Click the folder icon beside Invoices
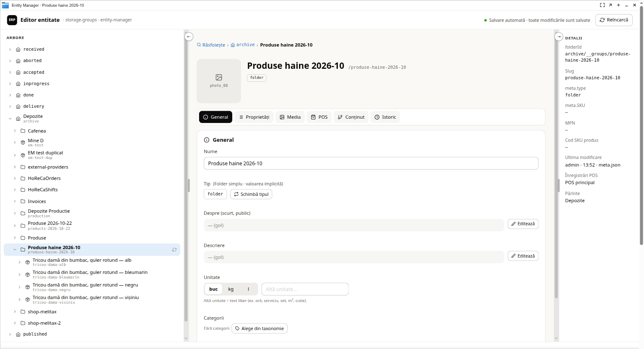The width and height of the screenshot is (644, 349). point(23,201)
